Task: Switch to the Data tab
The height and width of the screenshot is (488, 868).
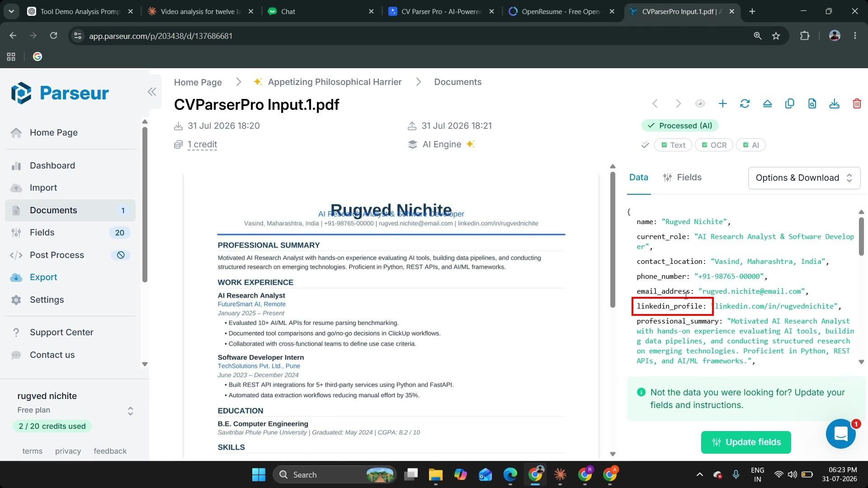Action: [638, 178]
